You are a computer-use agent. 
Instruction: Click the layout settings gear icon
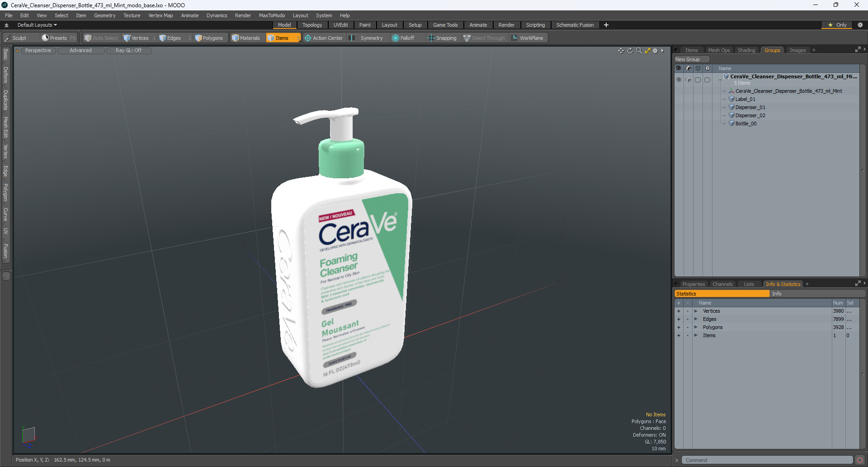point(860,25)
